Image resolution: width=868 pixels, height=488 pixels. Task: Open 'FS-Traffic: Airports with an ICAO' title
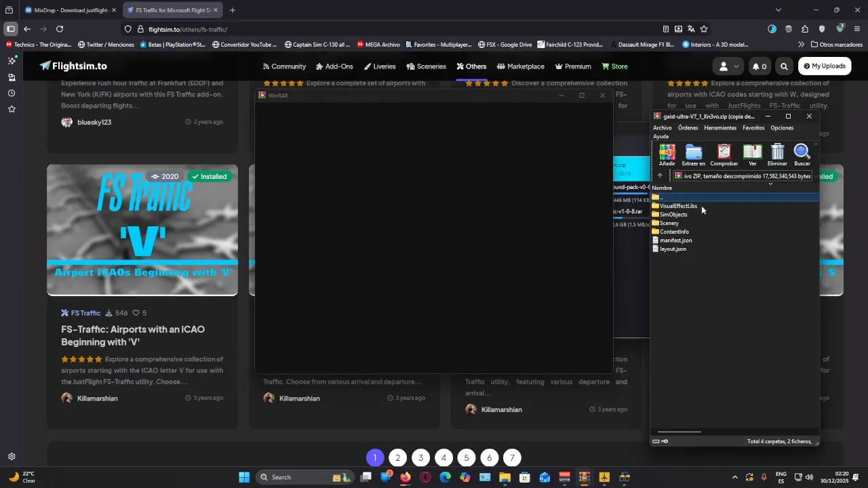tap(133, 335)
